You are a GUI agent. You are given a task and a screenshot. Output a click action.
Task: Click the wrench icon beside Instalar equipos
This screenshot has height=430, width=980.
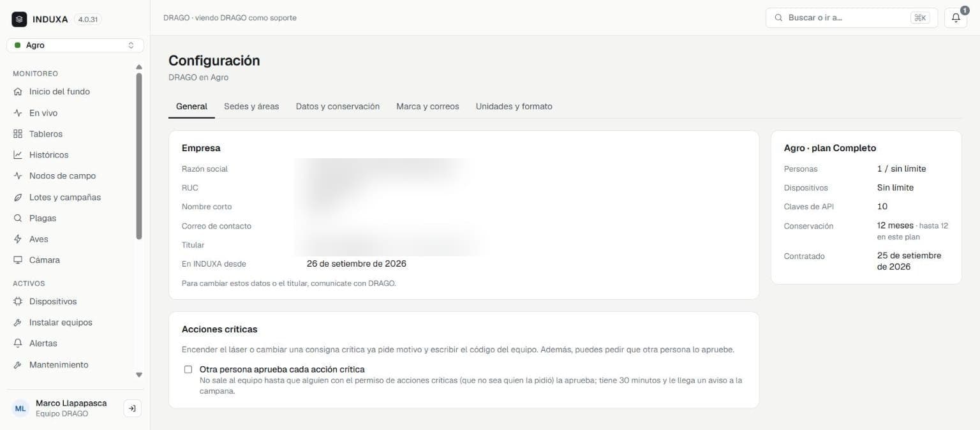pyautogui.click(x=18, y=322)
